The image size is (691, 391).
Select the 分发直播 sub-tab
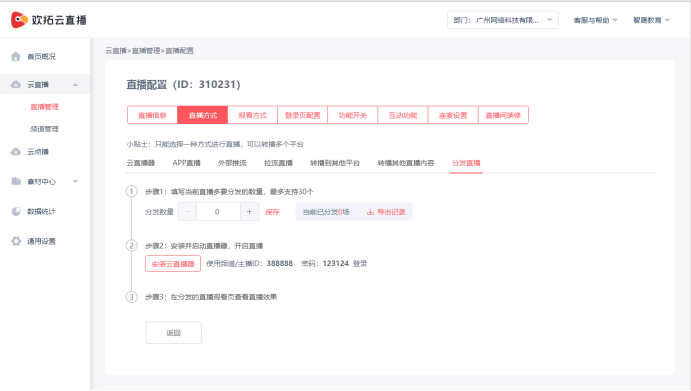[466, 163]
